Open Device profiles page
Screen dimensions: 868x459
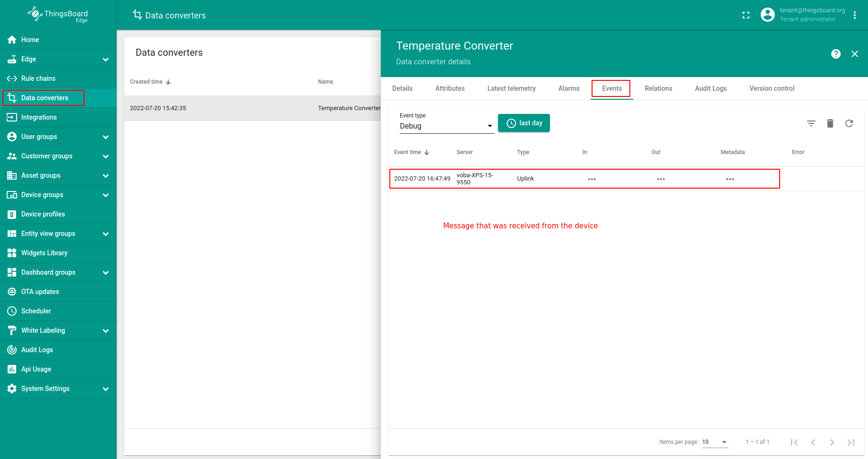point(58,214)
